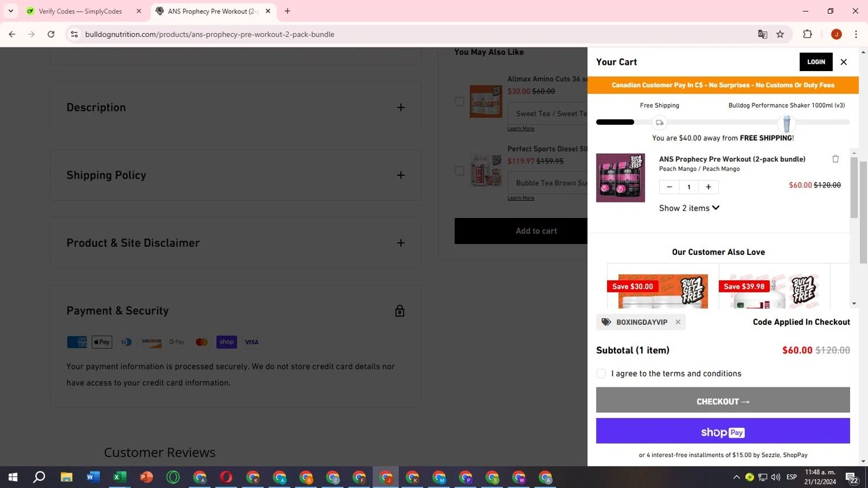868x488 pixels.
Task: Remove BOXINGDAYVIP discount code
Action: coord(678,322)
